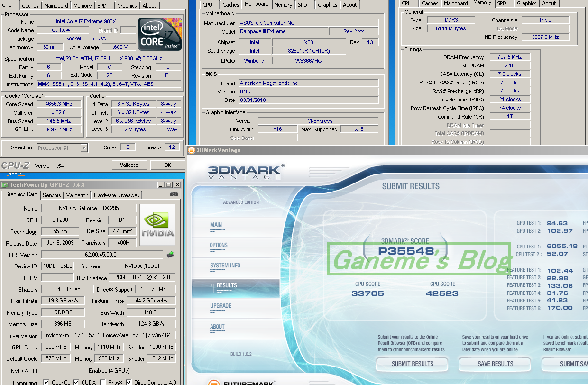
Task: Close the GPU-Z window
Action: (x=177, y=185)
